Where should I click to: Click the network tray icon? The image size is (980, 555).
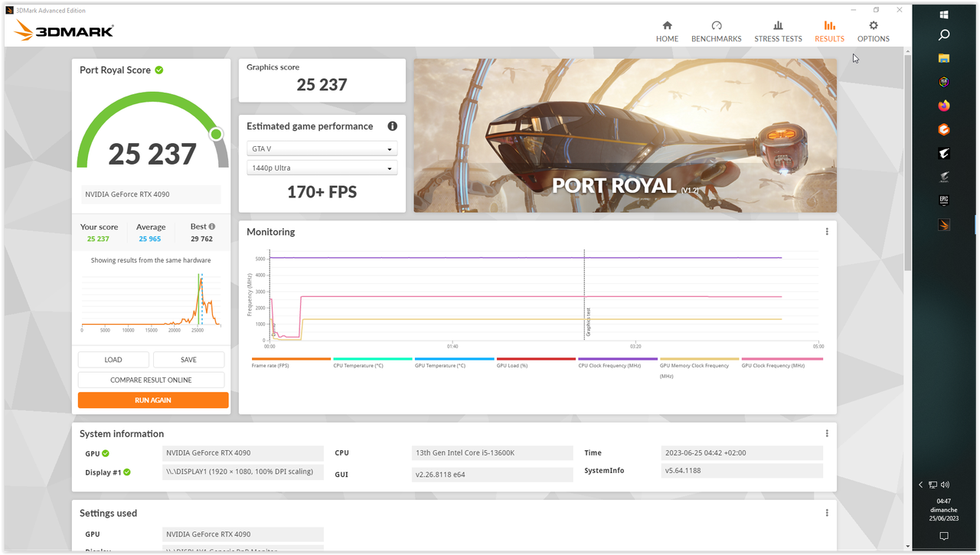point(933,485)
